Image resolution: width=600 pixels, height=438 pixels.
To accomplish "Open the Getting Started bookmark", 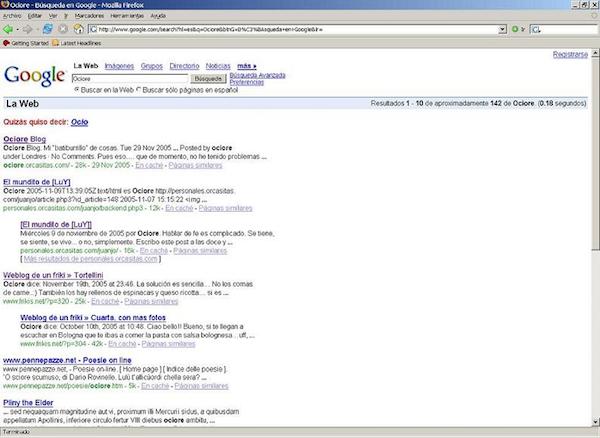I will click(x=26, y=43).
